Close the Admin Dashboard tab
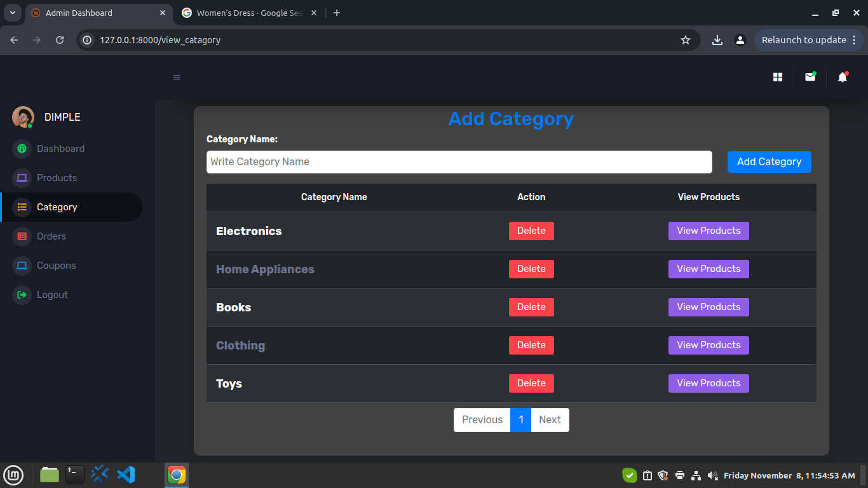The image size is (868, 488). 163,13
